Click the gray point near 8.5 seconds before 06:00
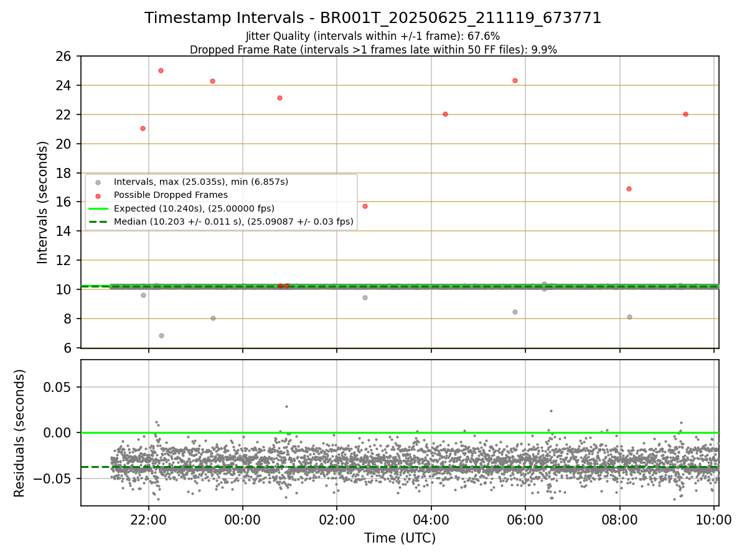Image resolution: width=747 pixels, height=560 pixels. 515,312
